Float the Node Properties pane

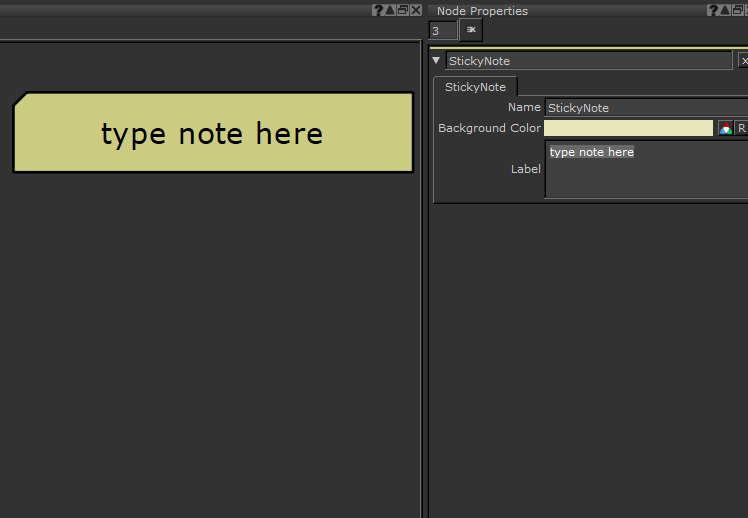point(738,10)
